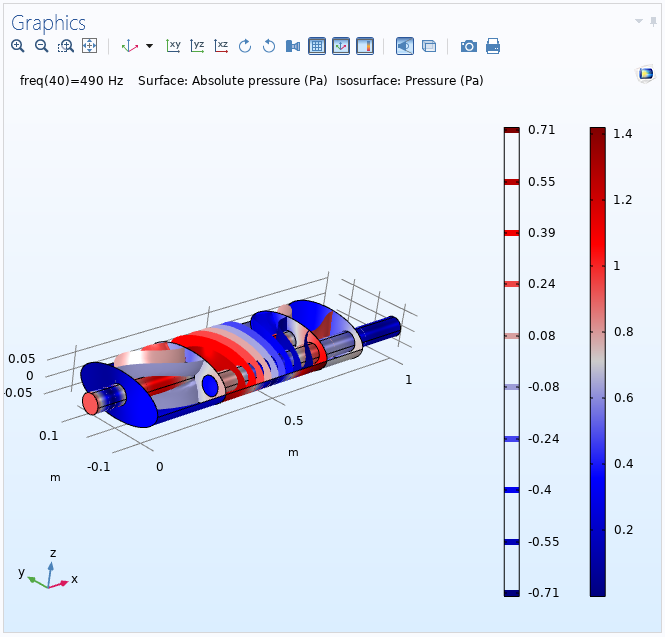The image size is (665, 637).
Task: Rotate the view clockwise
Action: pos(245,46)
